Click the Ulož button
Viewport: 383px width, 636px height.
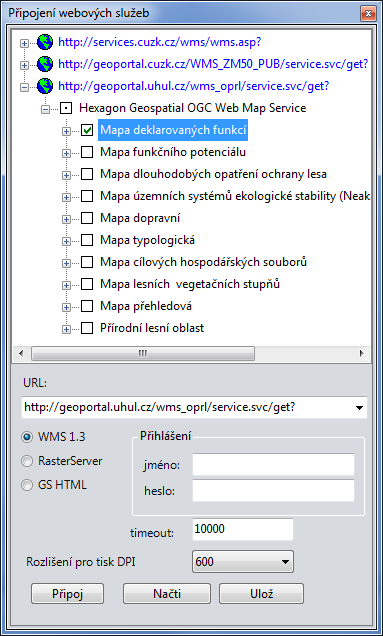click(x=262, y=594)
